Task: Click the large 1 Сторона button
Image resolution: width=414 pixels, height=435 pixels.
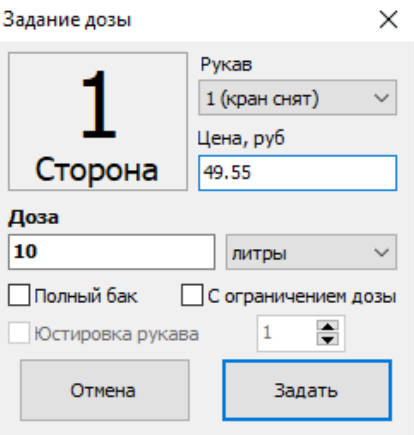Action: click(98, 122)
